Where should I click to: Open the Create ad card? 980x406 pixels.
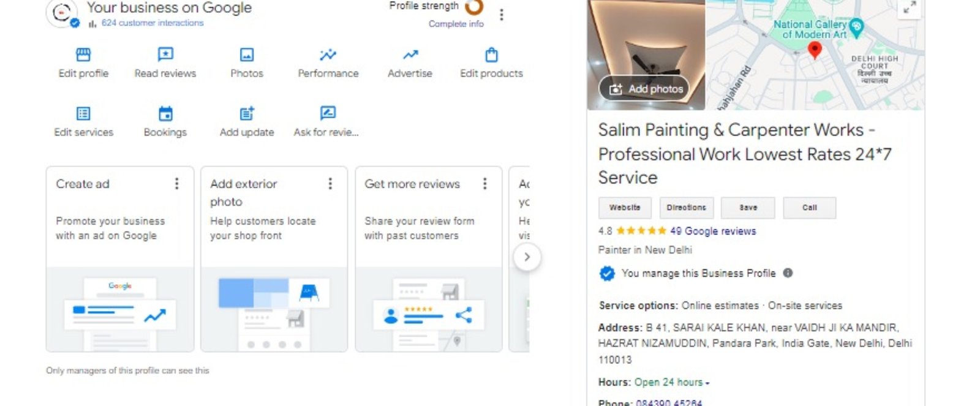pos(120,259)
